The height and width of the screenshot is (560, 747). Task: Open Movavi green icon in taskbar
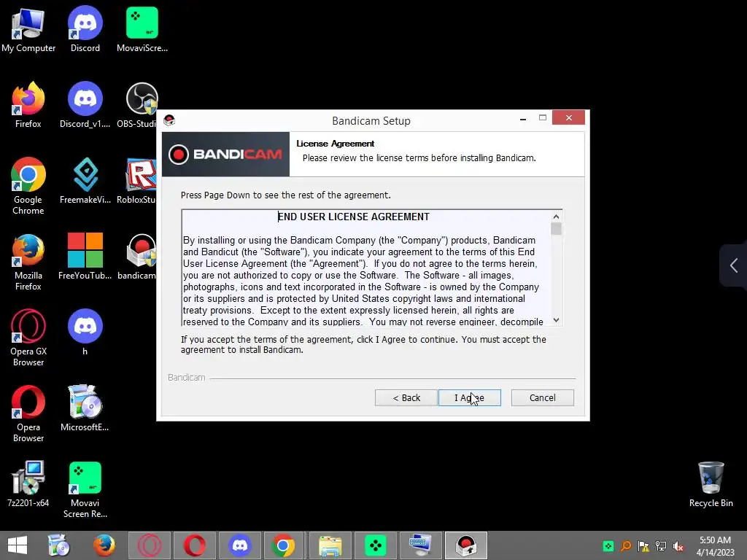pos(376,545)
